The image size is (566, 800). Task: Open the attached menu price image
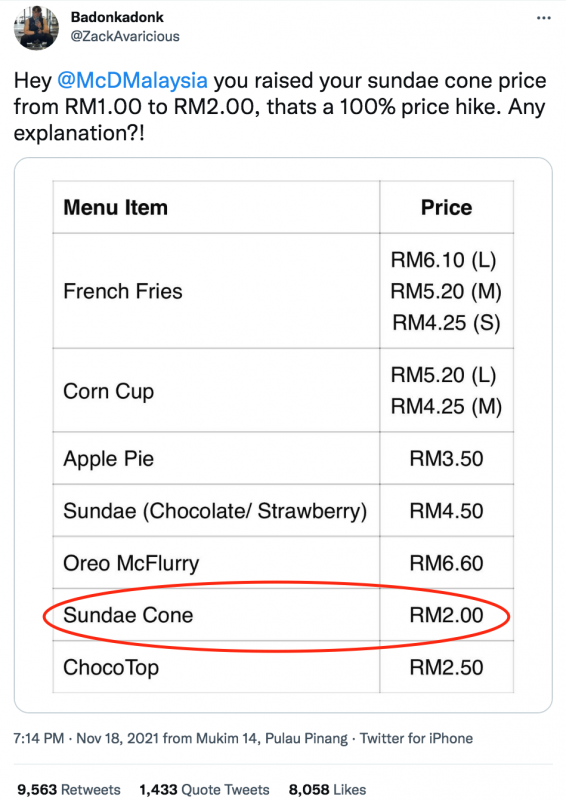tap(283, 435)
